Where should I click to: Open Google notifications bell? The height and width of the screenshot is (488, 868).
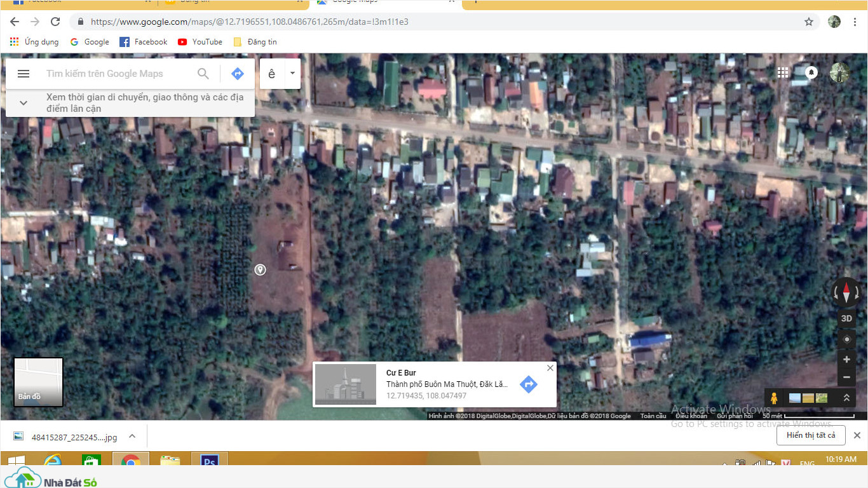pyautogui.click(x=811, y=72)
